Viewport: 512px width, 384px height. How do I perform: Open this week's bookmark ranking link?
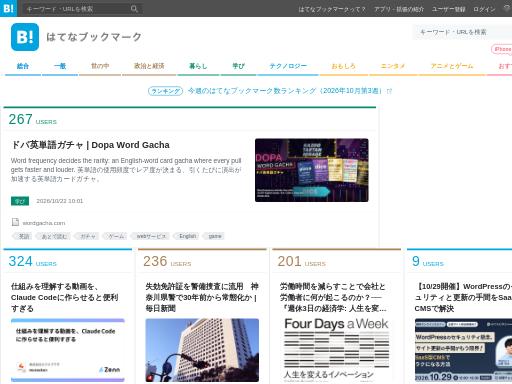click(285, 91)
